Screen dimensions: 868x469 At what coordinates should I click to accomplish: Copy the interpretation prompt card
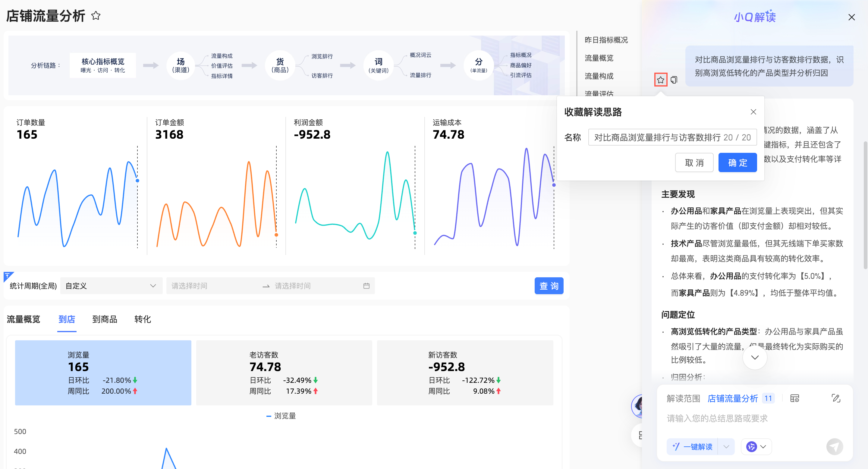(674, 80)
